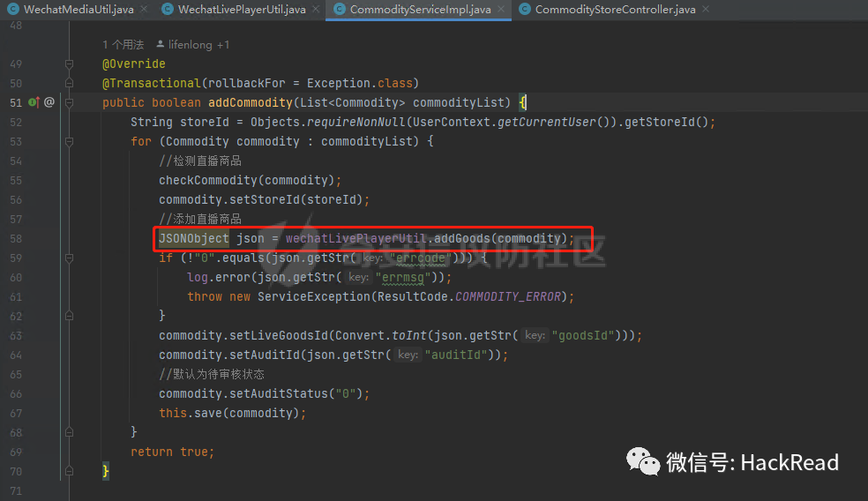
Task: Click line number 66 in the gutter
Action: [16, 393]
